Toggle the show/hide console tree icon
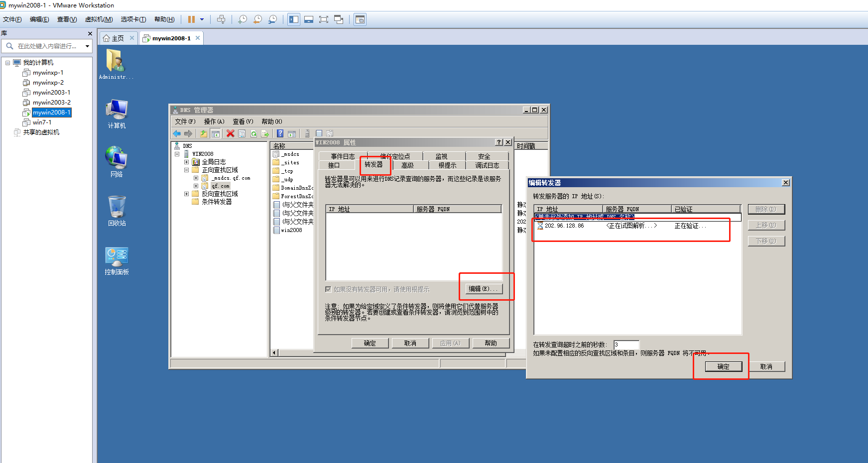This screenshot has height=463, width=868. pyautogui.click(x=215, y=133)
